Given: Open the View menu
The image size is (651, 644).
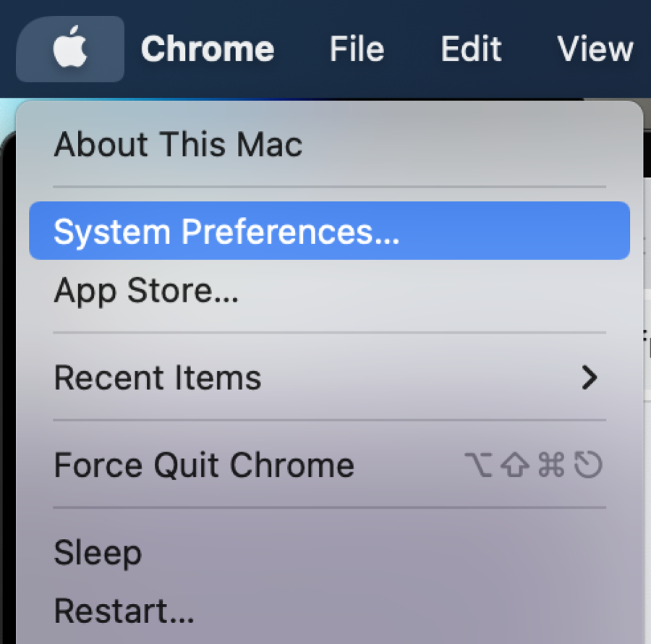Looking at the screenshot, I should (x=595, y=49).
